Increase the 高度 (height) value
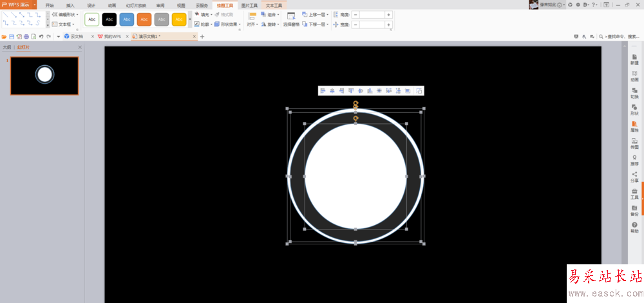This screenshot has width=644, height=303. click(388, 14)
